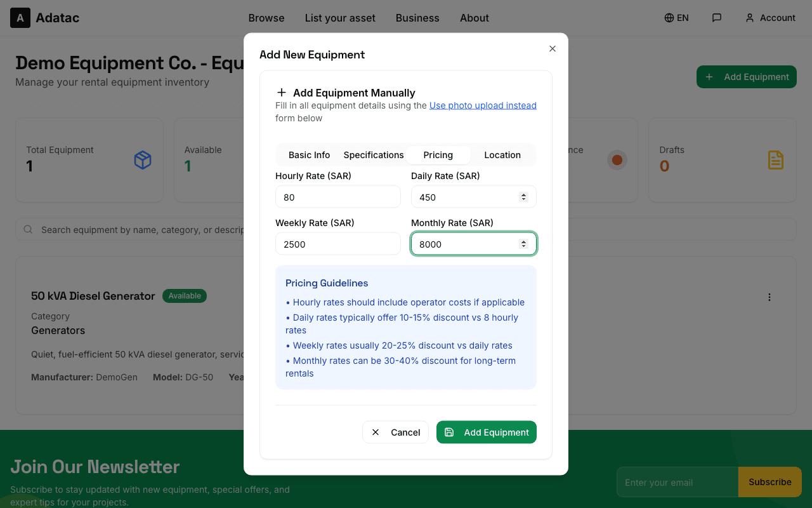The height and width of the screenshot is (508, 812).
Task: Click the plus icon beside Add Equipment Manually
Action: coord(282,93)
